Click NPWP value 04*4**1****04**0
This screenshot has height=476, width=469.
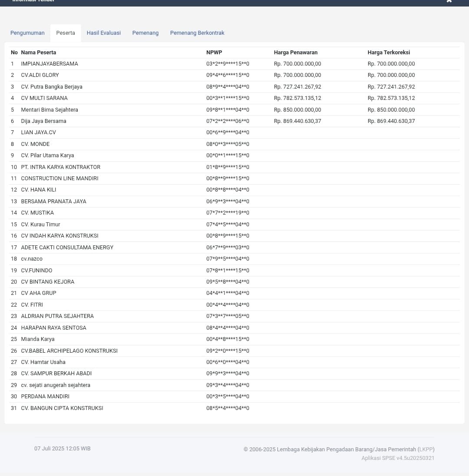point(228,293)
